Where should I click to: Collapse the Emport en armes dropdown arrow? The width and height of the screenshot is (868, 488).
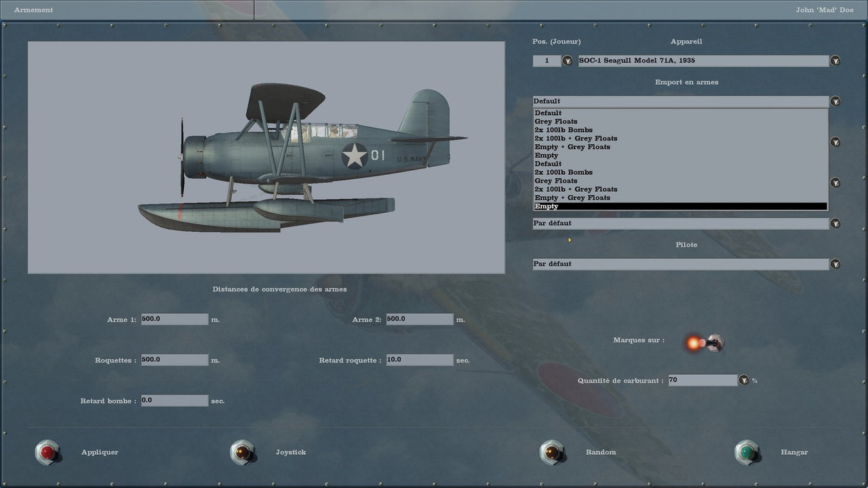coord(835,102)
